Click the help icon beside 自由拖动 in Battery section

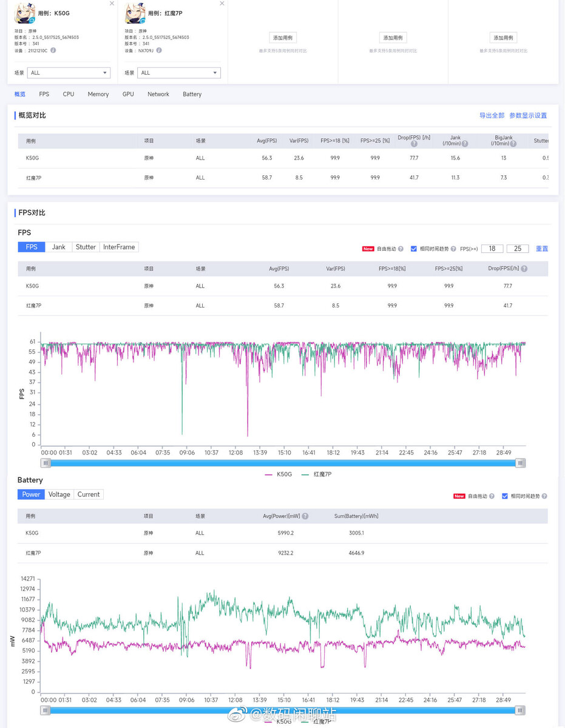[x=492, y=496]
